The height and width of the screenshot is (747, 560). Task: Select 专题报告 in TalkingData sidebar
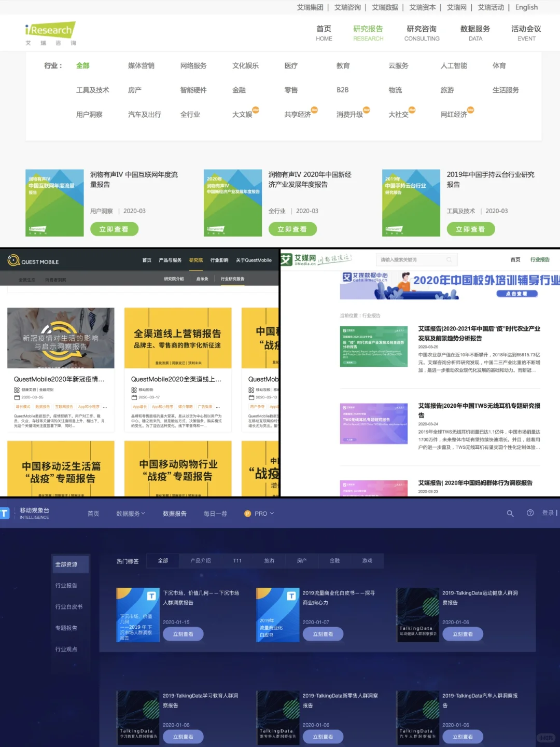[x=66, y=628]
